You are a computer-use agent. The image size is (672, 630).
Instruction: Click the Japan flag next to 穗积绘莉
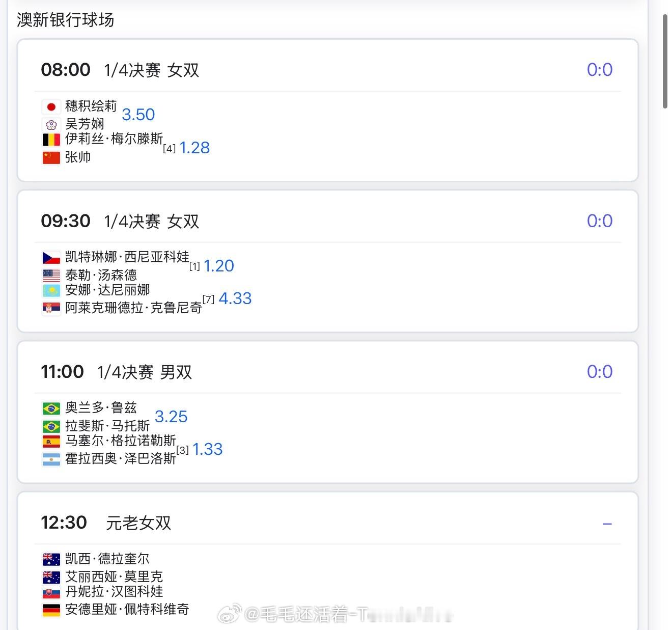pyautogui.click(x=50, y=106)
